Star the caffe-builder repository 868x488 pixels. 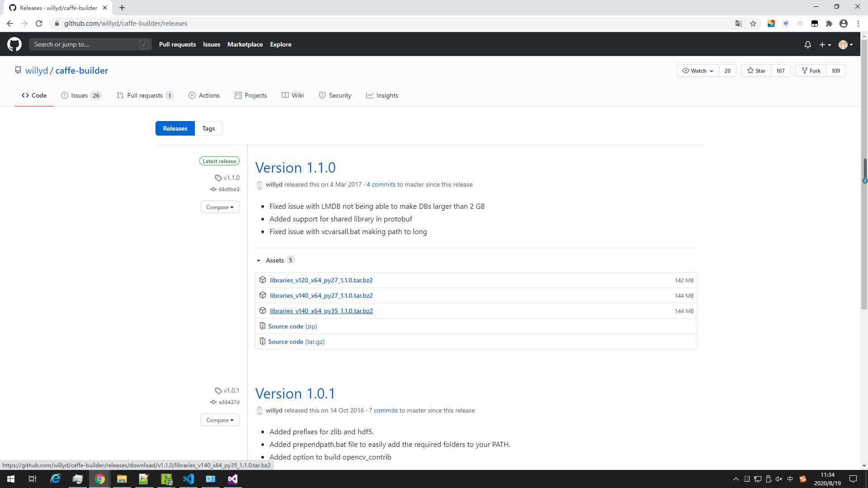[756, 70]
